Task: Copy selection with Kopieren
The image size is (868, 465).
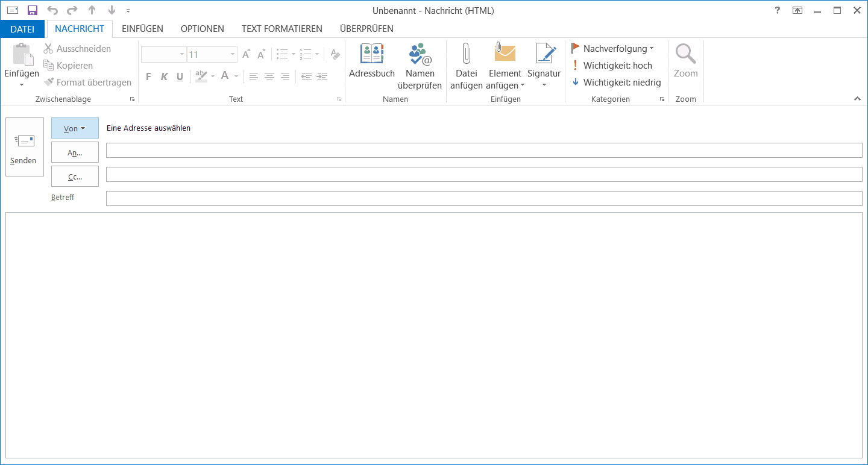Action: point(68,66)
